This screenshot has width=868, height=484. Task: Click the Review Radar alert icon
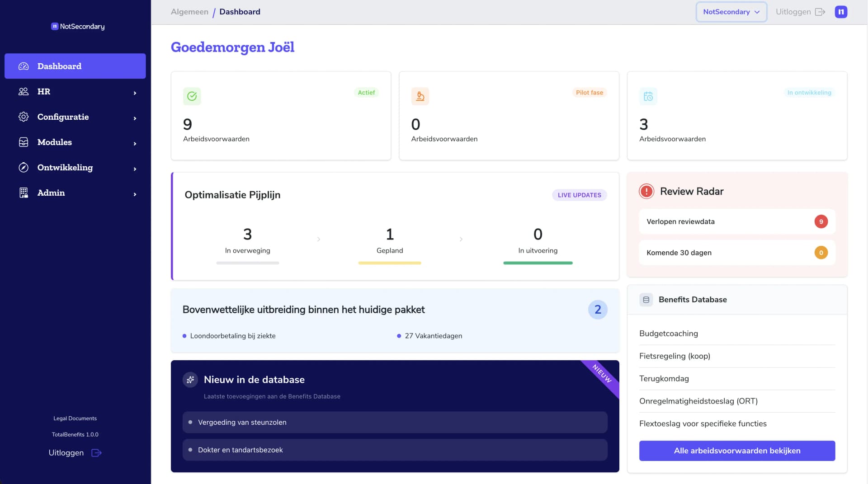(646, 191)
